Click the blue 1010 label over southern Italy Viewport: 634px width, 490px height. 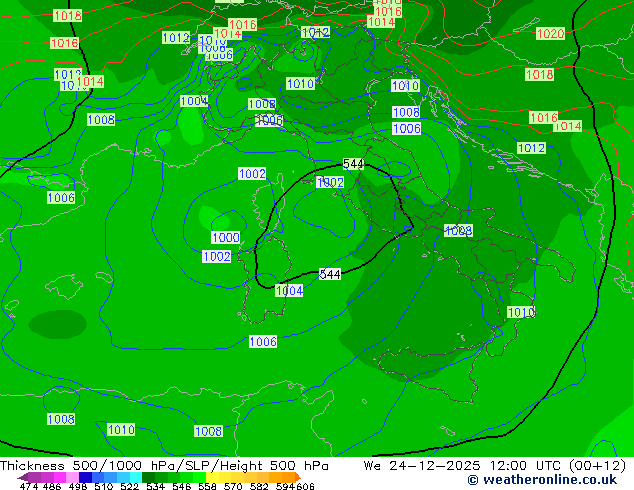pyautogui.click(x=521, y=312)
